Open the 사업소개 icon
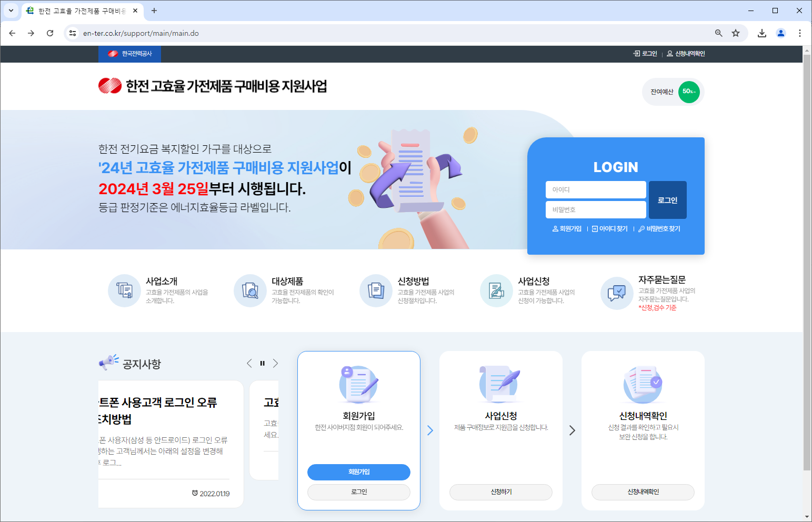 click(124, 290)
